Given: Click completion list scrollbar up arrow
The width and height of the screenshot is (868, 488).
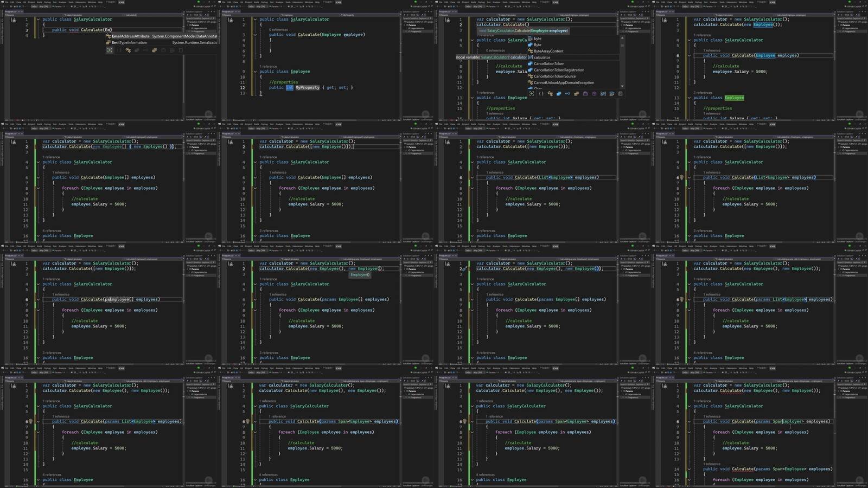Looking at the screenshot, I should click(622, 38).
